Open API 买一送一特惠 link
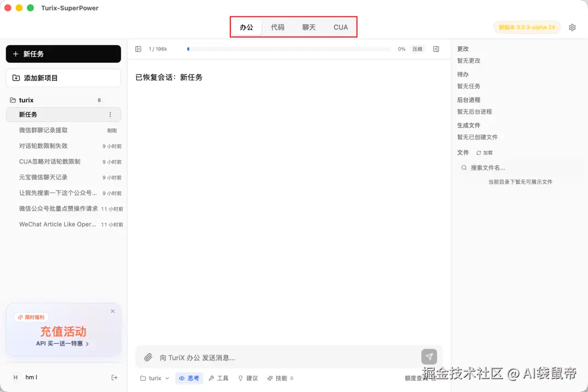Viewport: 588px width, 392px height. 62,344
